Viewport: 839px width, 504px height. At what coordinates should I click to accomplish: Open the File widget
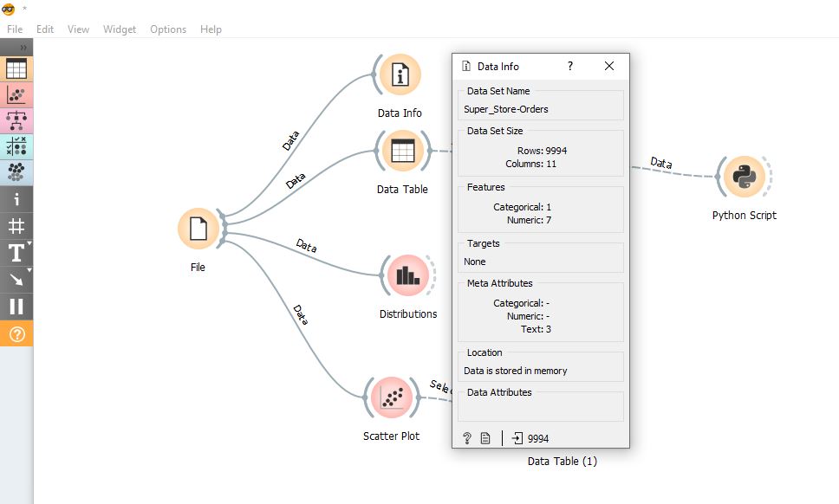(198, 228)
